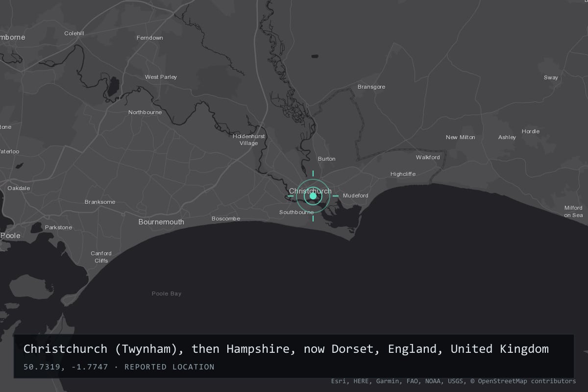Select the Bournemouth map label

[161, 222]
